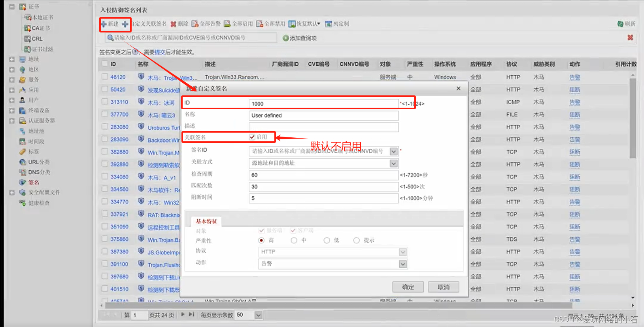The image size is (644, 327).
Task: Tick the checkbox for row 50420
Action: point(105,89)
